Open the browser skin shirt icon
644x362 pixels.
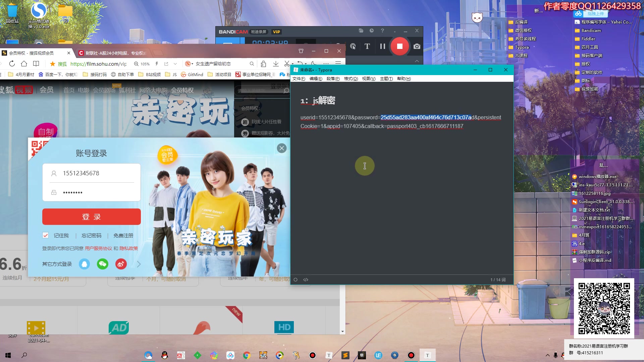(x=301, y=51)
